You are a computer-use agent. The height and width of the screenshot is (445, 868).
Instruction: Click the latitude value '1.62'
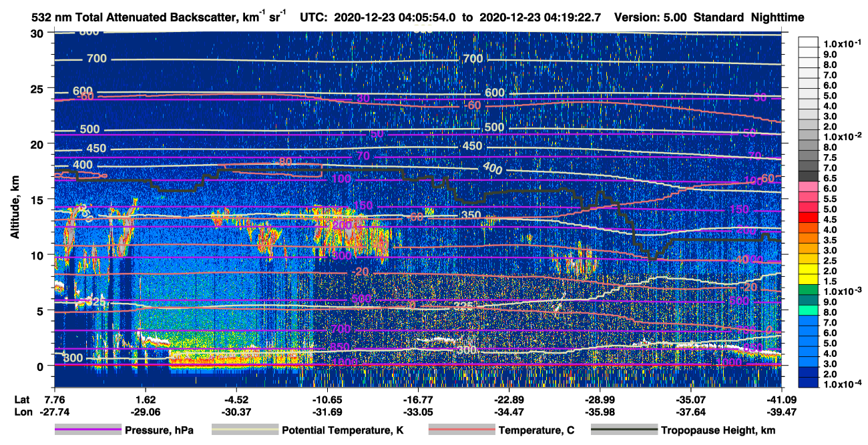click(x=145, y=400)
